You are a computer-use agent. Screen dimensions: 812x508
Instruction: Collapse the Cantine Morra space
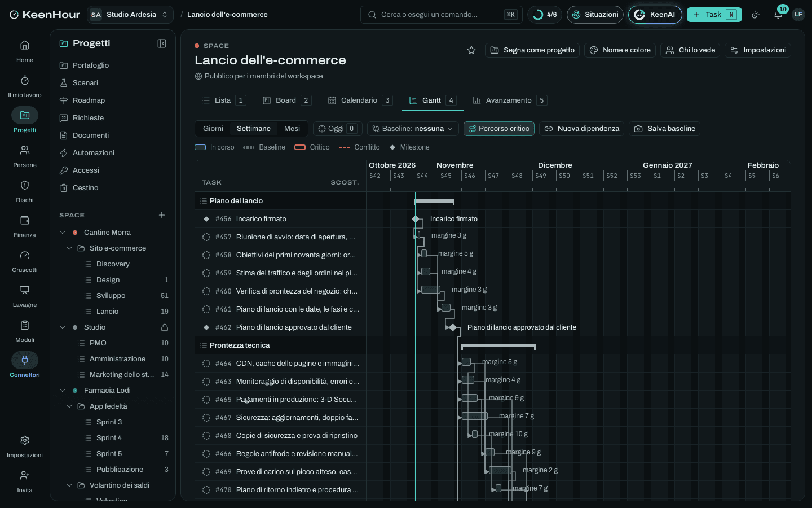pyautogui.click(x=63, y=233)
